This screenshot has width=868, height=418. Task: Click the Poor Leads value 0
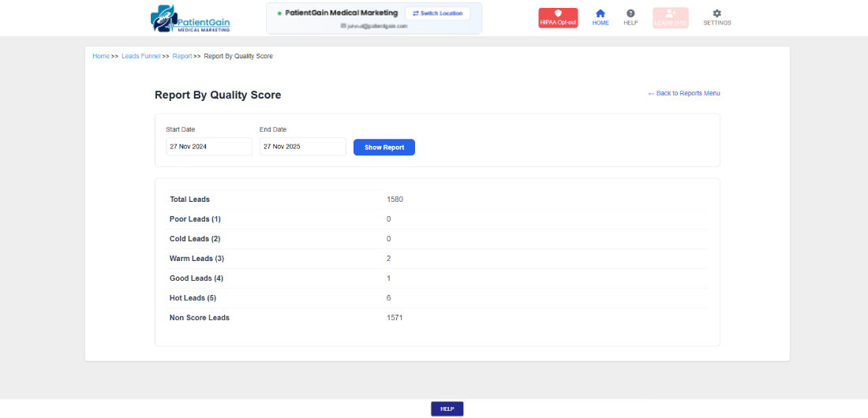tap(388, 219)
